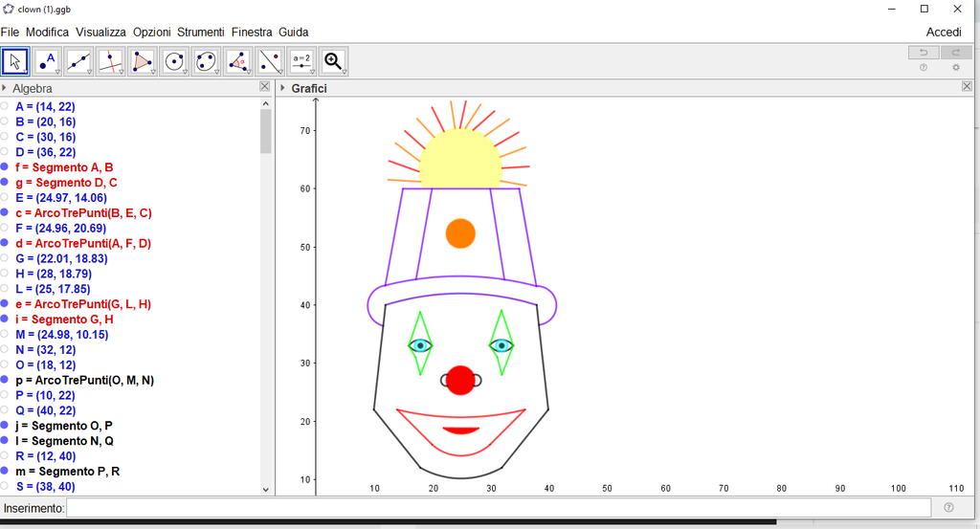Select the Angle tool

238,62
